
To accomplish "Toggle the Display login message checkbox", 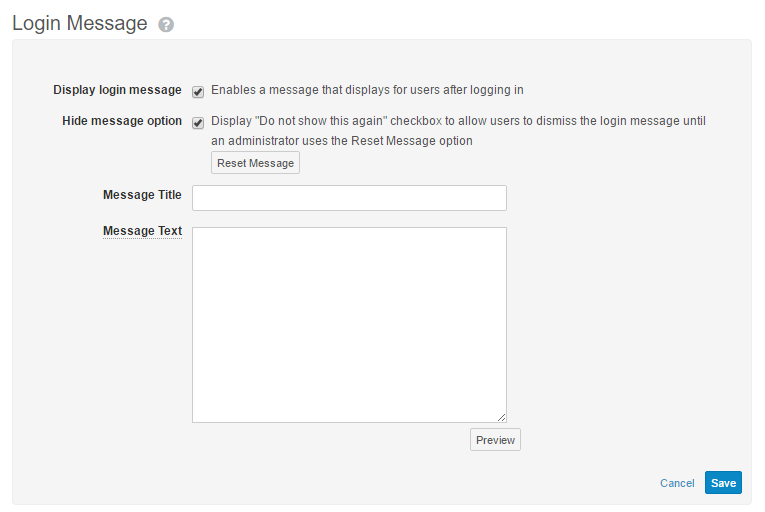I will coord(198,91).
